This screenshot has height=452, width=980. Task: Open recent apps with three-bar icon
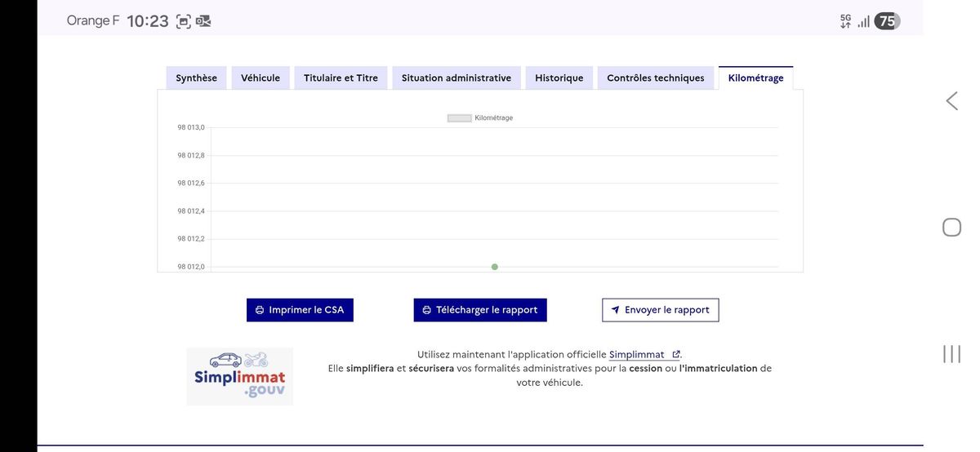951,354
